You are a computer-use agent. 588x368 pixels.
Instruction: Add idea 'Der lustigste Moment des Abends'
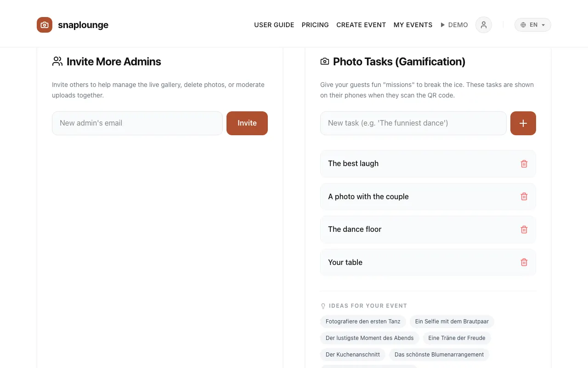point(370,338)
